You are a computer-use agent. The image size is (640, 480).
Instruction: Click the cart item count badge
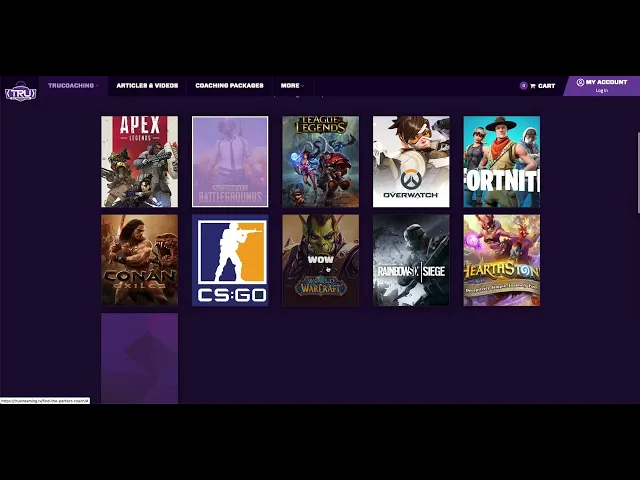tap(523, 86)
